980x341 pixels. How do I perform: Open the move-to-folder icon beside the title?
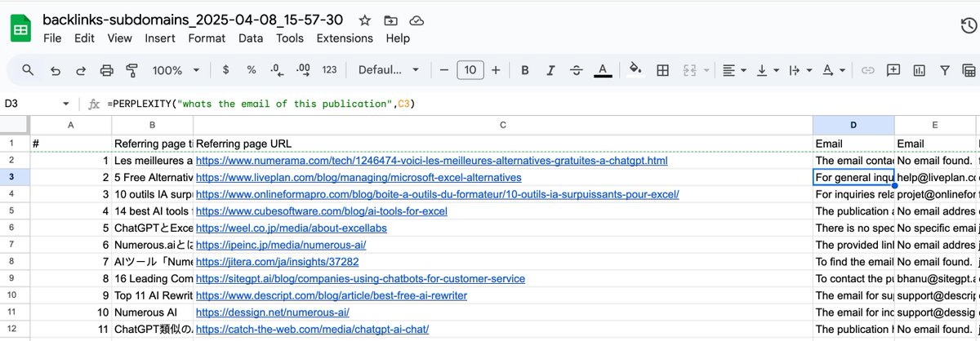390,20
